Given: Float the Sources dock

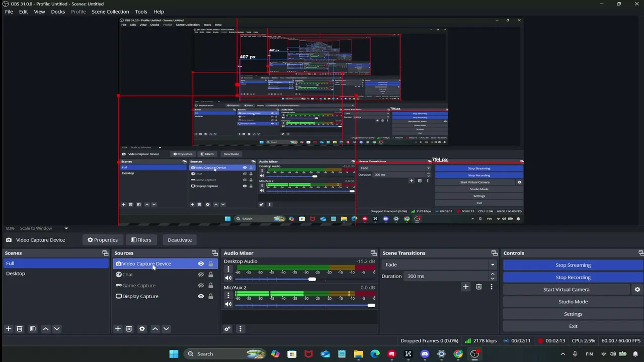Looking at the screenshot, I should pyautogui.click(x=215, y=253).
